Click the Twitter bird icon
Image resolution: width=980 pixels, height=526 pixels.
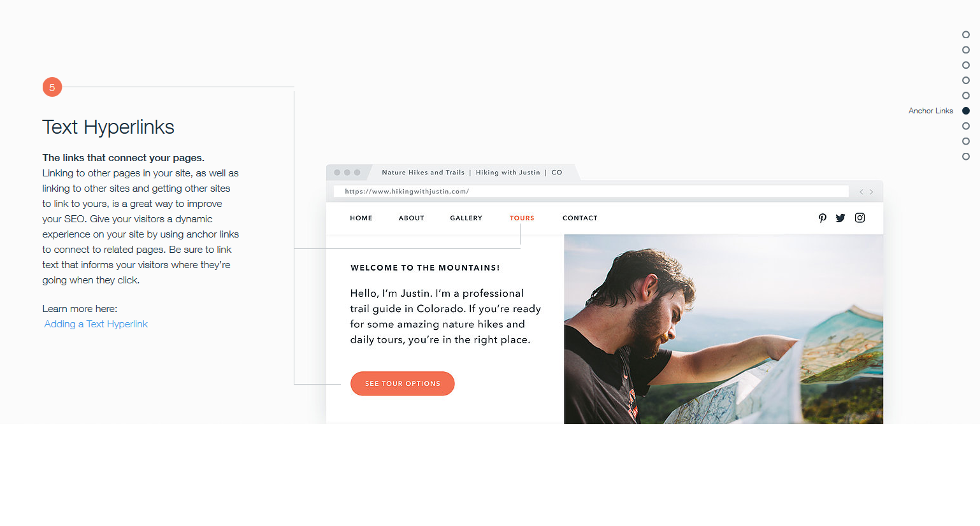click(840, 218)
